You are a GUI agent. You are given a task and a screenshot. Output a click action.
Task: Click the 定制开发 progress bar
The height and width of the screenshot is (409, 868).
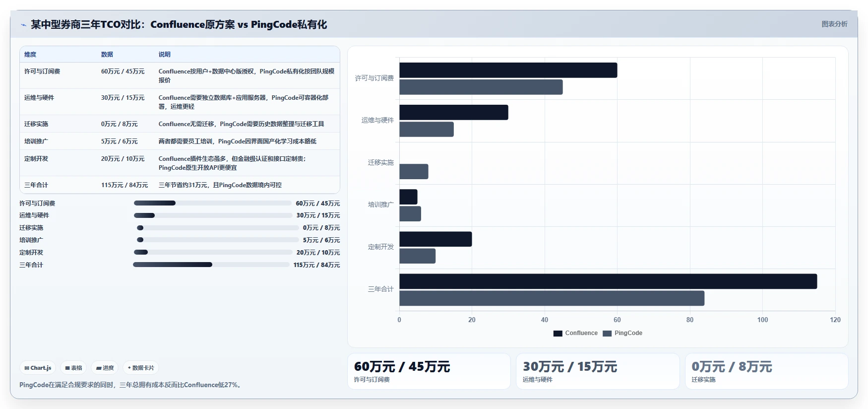click(213, 252)
